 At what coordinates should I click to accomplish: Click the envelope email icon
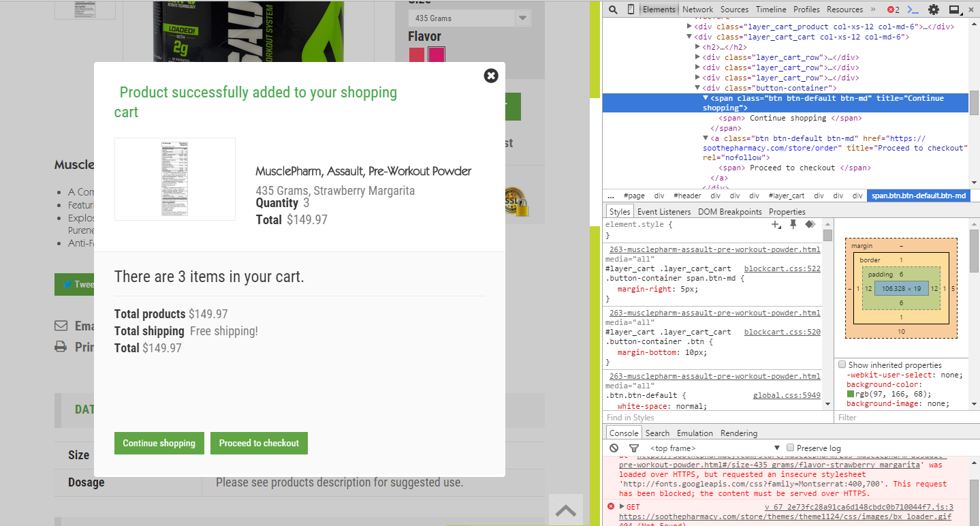[61, 326]
